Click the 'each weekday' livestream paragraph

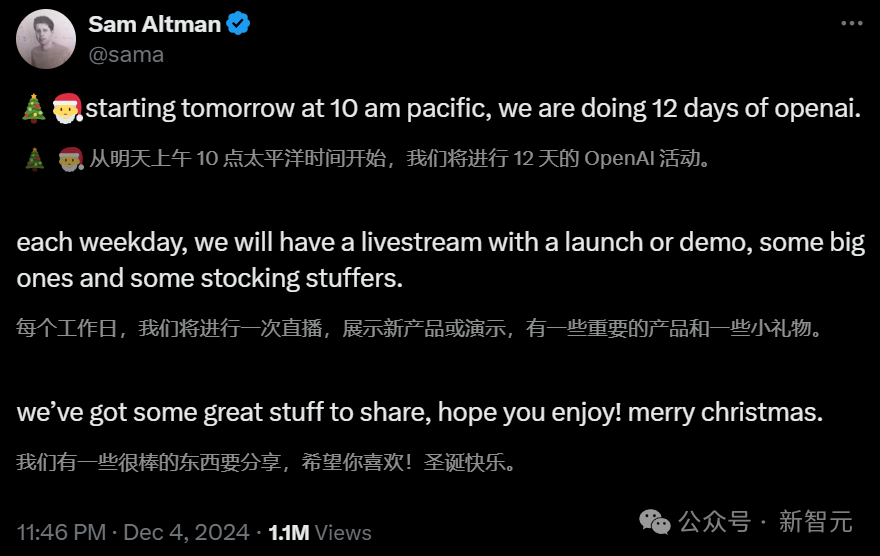click(441, 260)
